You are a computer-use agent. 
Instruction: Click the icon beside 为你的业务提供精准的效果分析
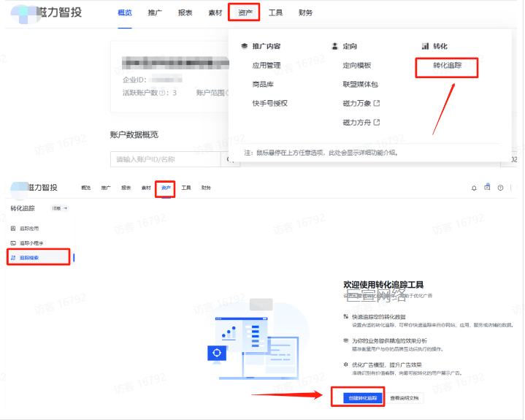pos(346,340)
